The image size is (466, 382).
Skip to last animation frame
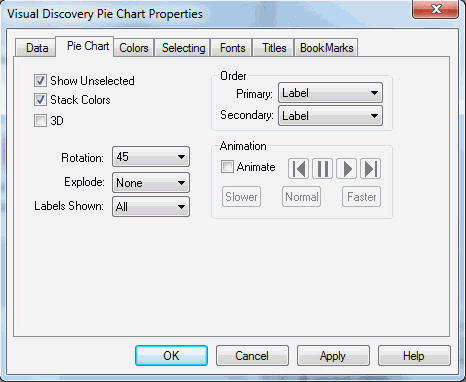click(x=371, y=169)
